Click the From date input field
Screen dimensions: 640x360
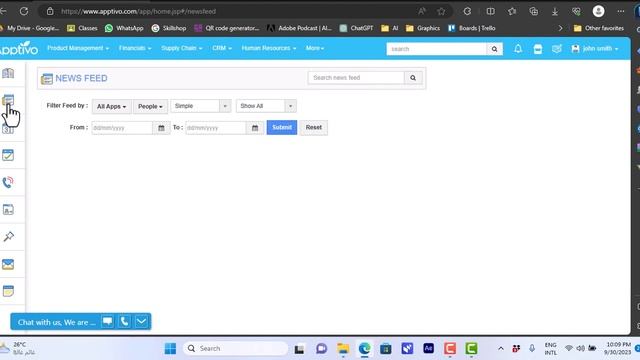coord(122,128)
